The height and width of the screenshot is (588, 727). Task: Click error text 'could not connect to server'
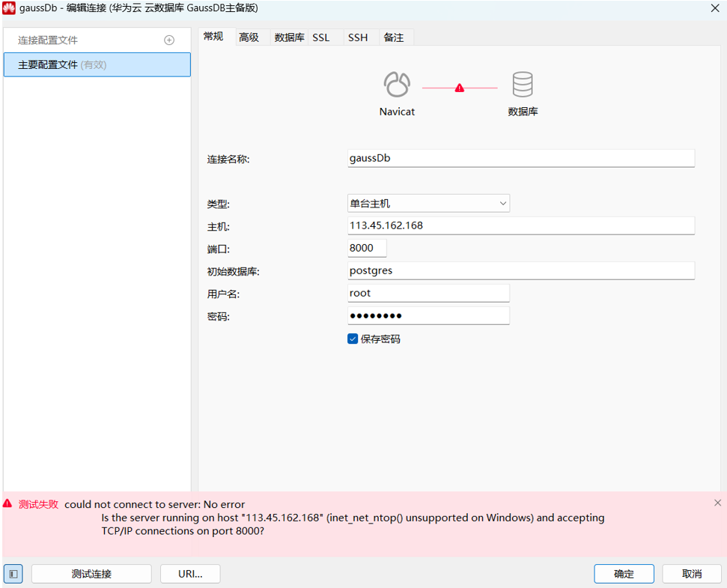[133, 505]
